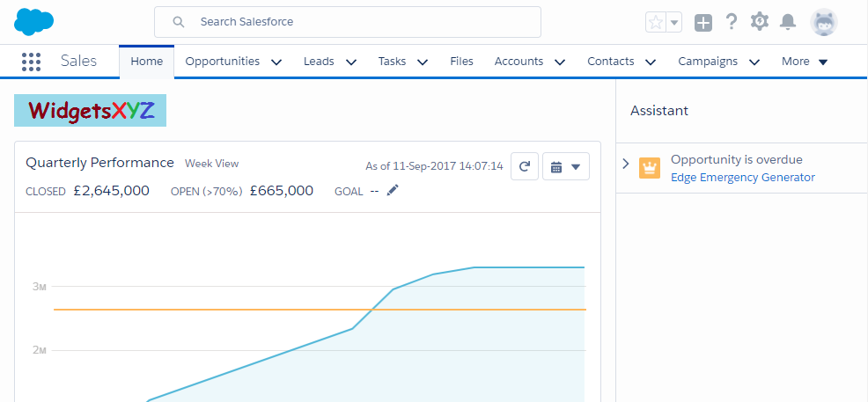Image resolution: width=868 pixels, height=402 pixels.
Task: Open the Files tab
Action: coord(461,62)
